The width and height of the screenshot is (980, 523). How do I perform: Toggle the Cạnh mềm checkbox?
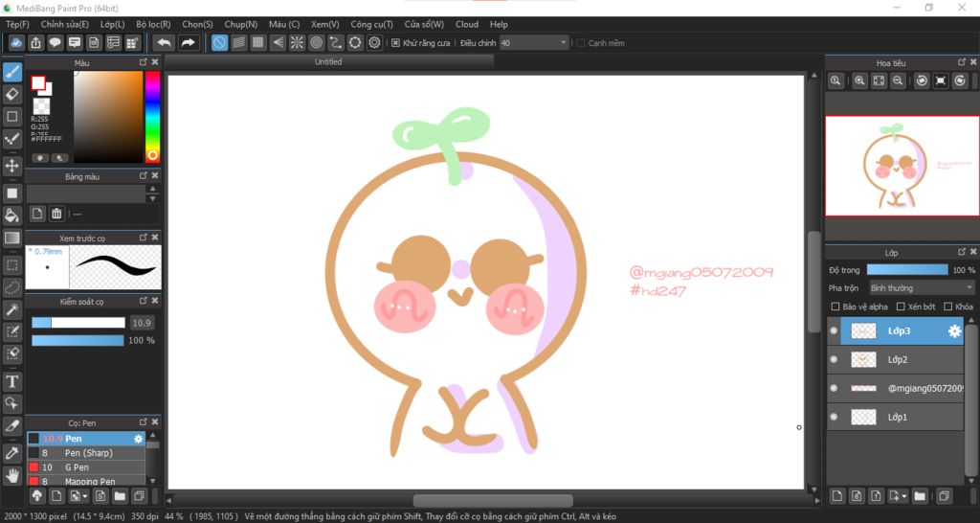[x=581, y=43]
